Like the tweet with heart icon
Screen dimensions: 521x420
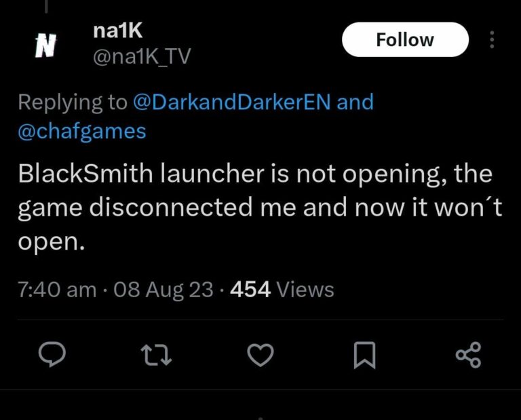(x=260, y=355)
